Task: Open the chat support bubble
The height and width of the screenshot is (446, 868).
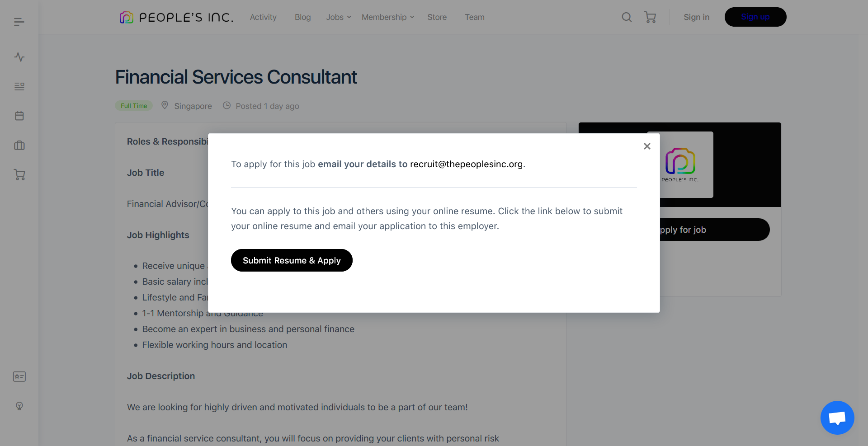Action: tap(837, 418)
